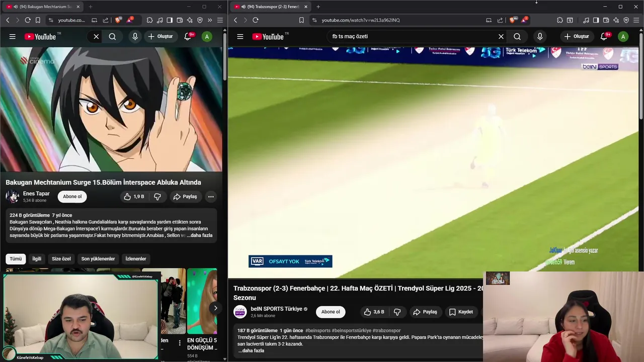This screenshot has width=644, height=362.
Task: Go back in left browser window
Action: coord(8,20)
